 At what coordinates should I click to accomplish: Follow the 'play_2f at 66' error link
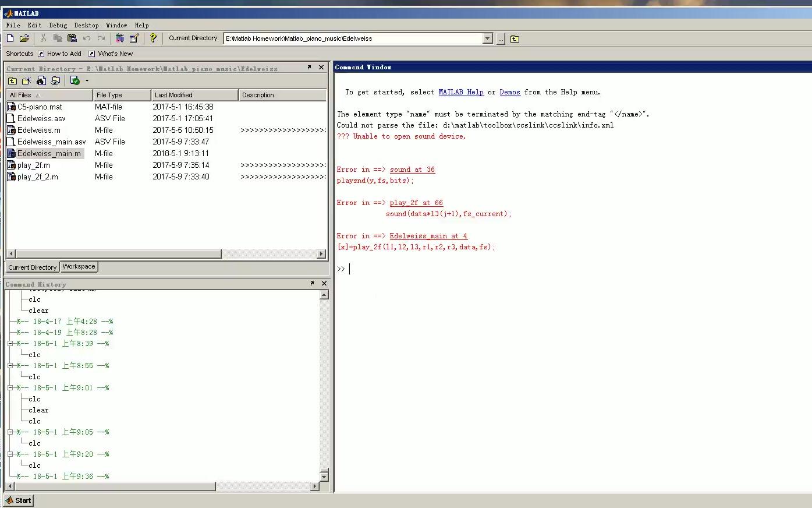click(416, 203)
